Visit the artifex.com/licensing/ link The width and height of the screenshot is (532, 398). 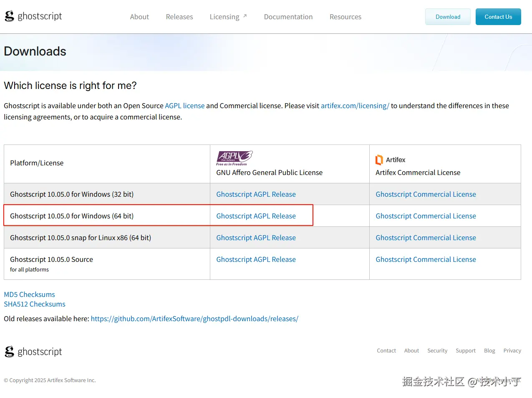[x=355, y=106]
